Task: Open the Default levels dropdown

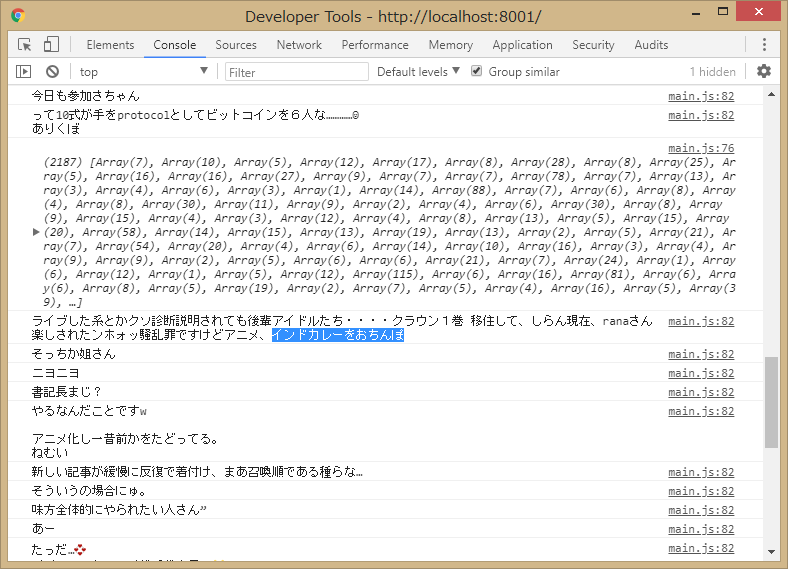Action: 418,72
